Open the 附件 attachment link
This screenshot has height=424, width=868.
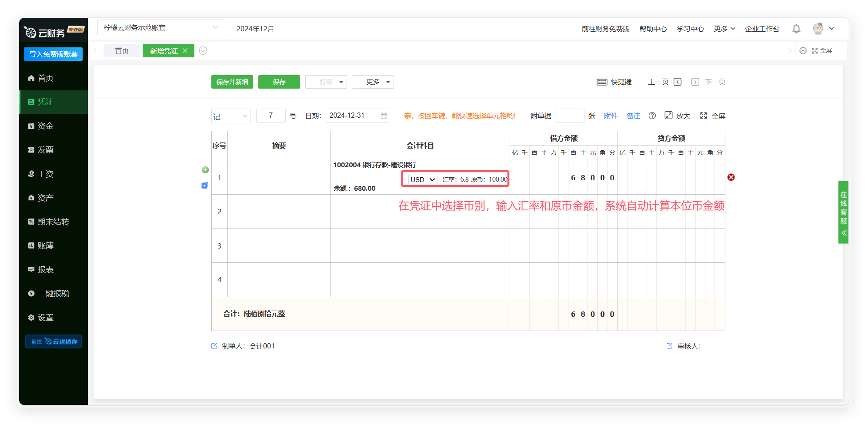click(611, 116)
